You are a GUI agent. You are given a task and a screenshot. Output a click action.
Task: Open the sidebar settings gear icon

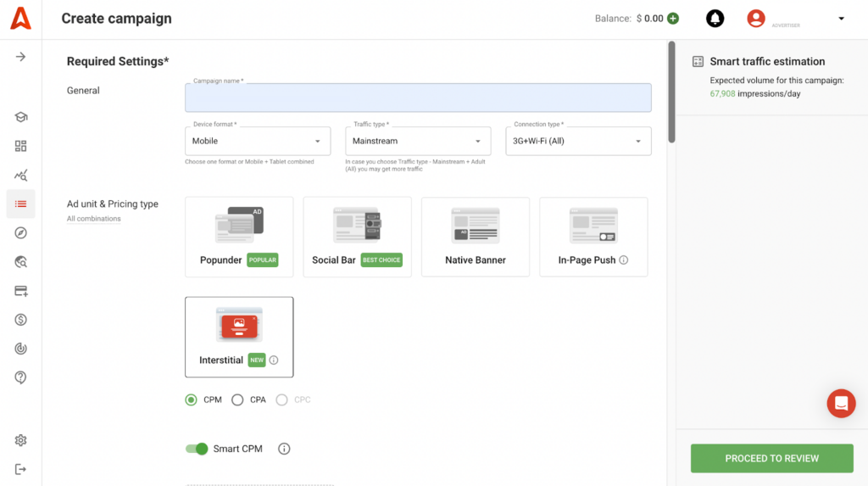click(x=21, y=440)
